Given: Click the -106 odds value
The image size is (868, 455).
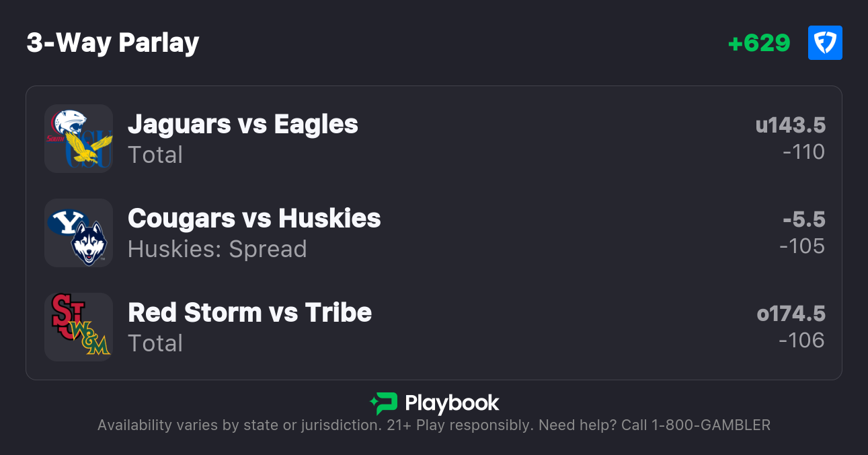Looking at the screenshot, I should point(801,341).
